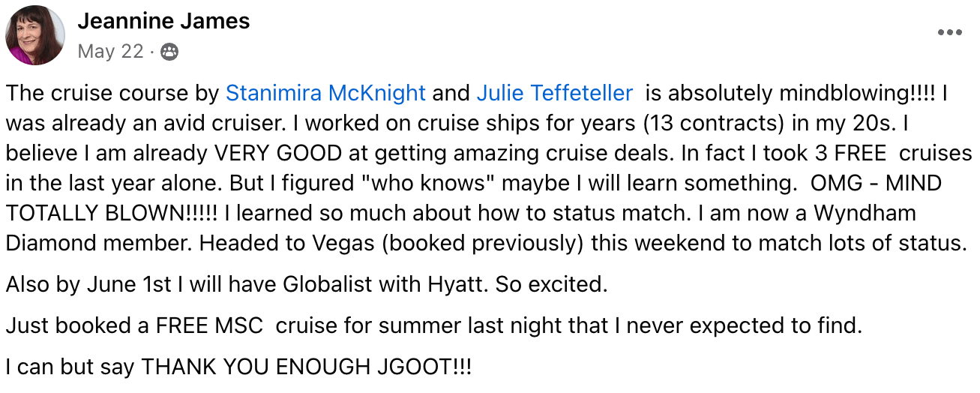Click the group audience icon beside the date
This screenshot has width=980, height=393.
[170, 52]
